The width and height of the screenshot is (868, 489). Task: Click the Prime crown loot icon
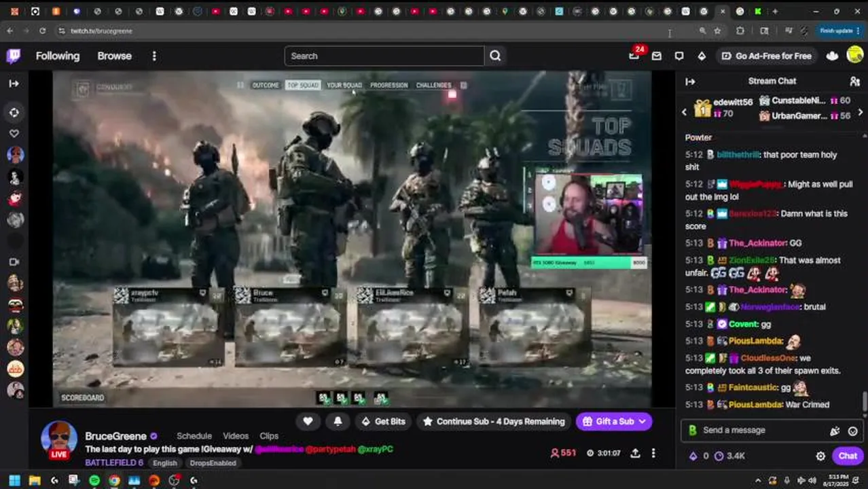click(832, 56)
